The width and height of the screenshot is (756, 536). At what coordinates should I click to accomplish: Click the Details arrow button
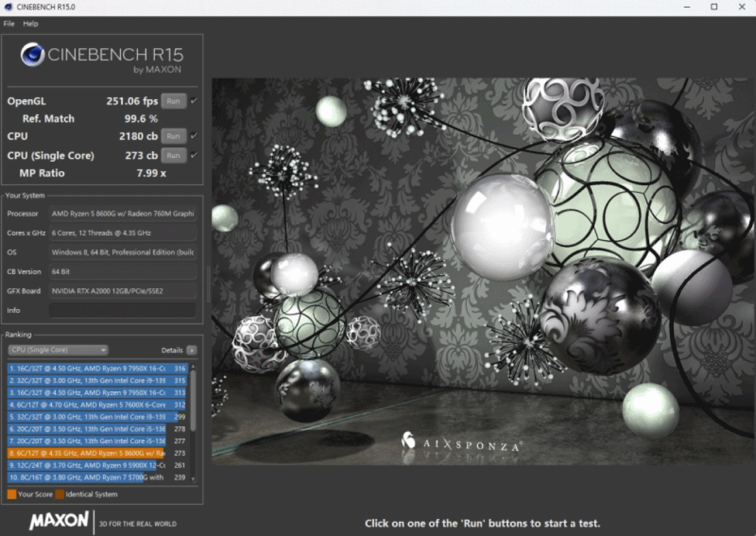click(192, 350)
